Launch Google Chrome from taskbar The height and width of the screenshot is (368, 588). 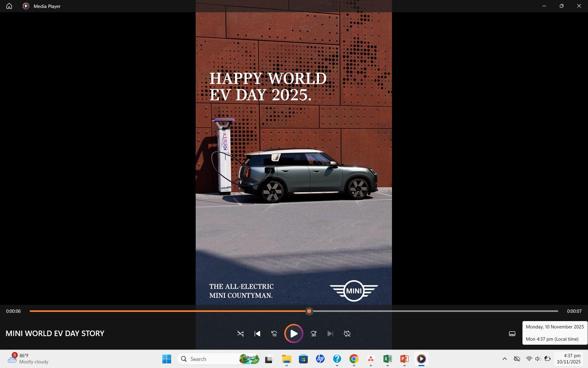pyautogui.click(x=354, y=359)
